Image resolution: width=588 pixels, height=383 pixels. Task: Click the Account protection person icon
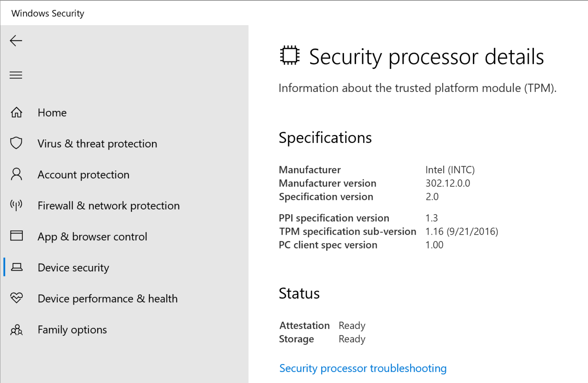16,174
